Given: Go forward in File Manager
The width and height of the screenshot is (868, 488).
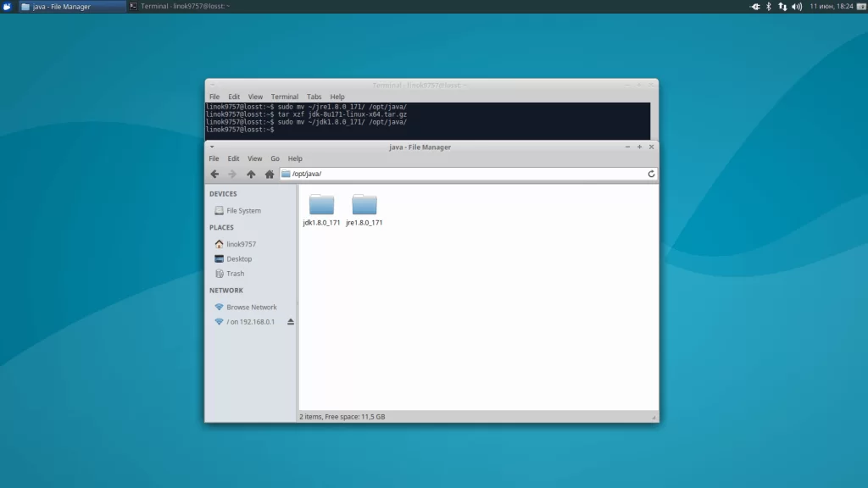Looking at the screenshot, I should pyautogui.click(x=232, y=174).
